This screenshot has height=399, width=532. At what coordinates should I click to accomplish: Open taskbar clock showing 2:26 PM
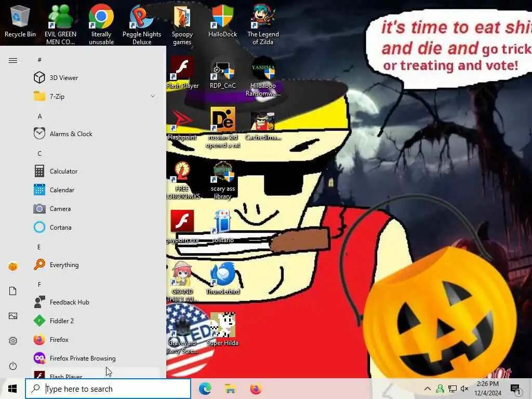pyautogui.click(x=487, y=389)
